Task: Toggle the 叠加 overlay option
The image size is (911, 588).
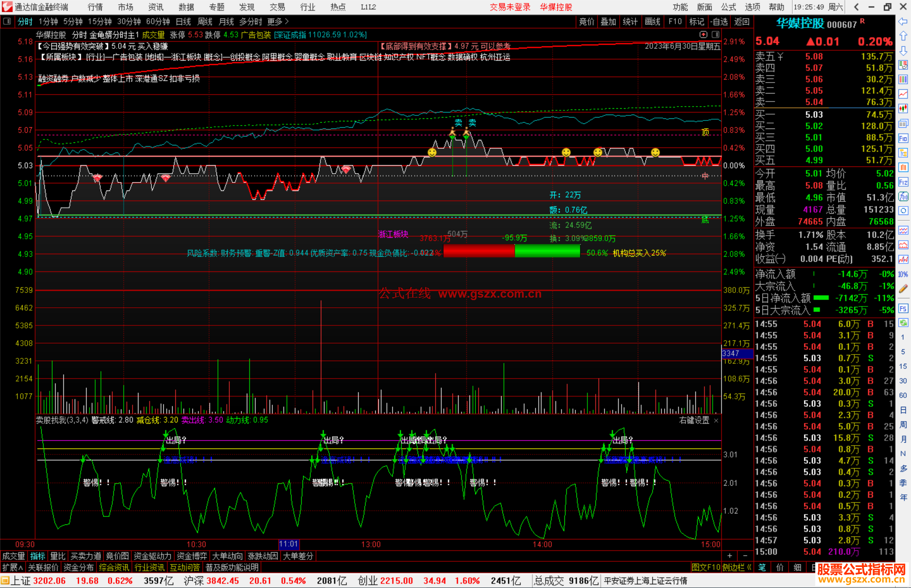Action: [x=608, y=21]
